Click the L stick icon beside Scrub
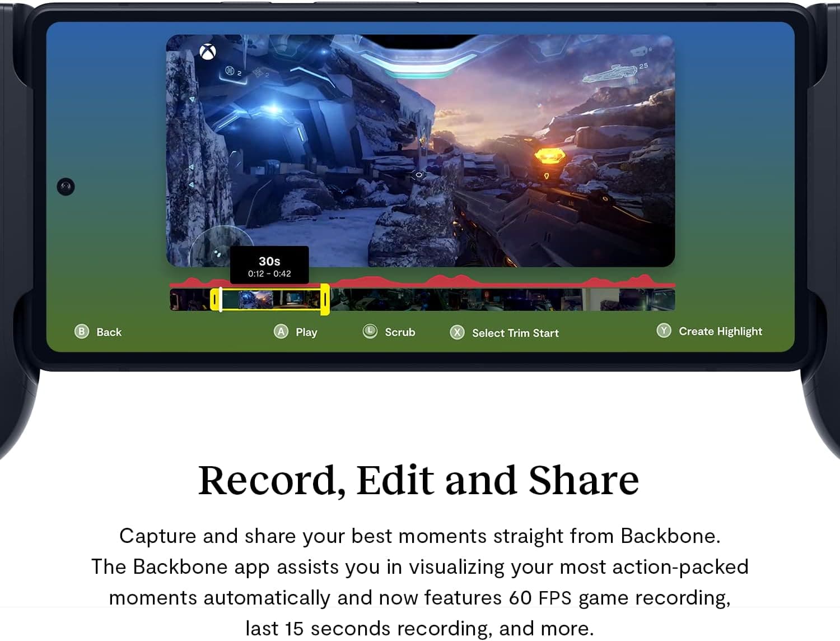Screen dimensions: 840x641 coord(370,331)
